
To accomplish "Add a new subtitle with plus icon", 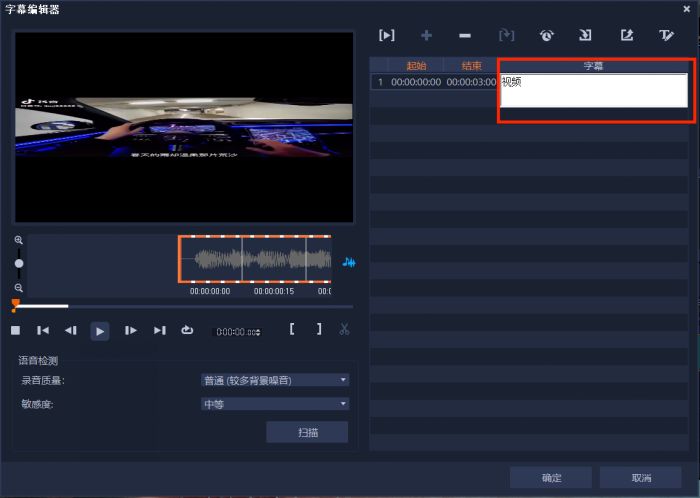I will (426, 35).
